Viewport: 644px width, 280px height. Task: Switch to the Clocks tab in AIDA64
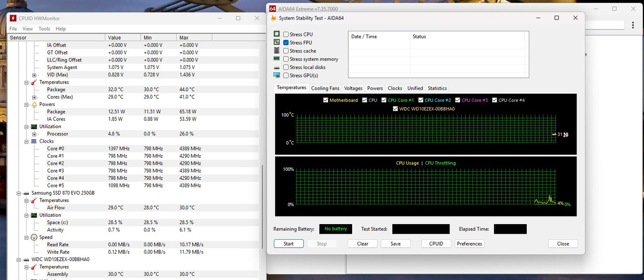pos(395,88)
